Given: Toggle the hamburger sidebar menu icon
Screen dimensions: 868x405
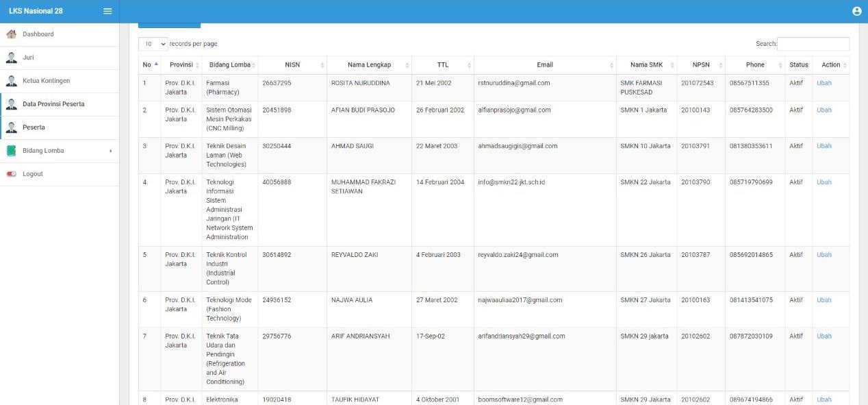Looking at the screenshot, I should pos(107,11).
